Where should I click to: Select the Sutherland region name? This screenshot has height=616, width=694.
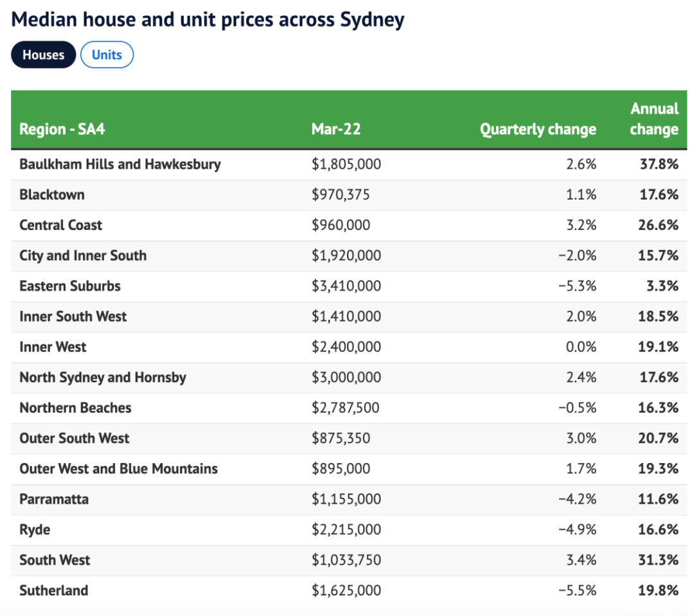tap(54, 591)
